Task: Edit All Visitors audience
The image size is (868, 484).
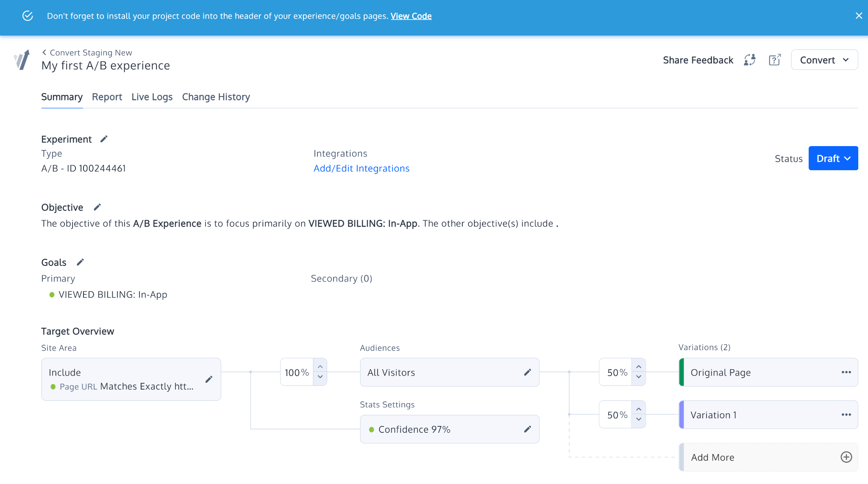Action: [x=527, y=372]
